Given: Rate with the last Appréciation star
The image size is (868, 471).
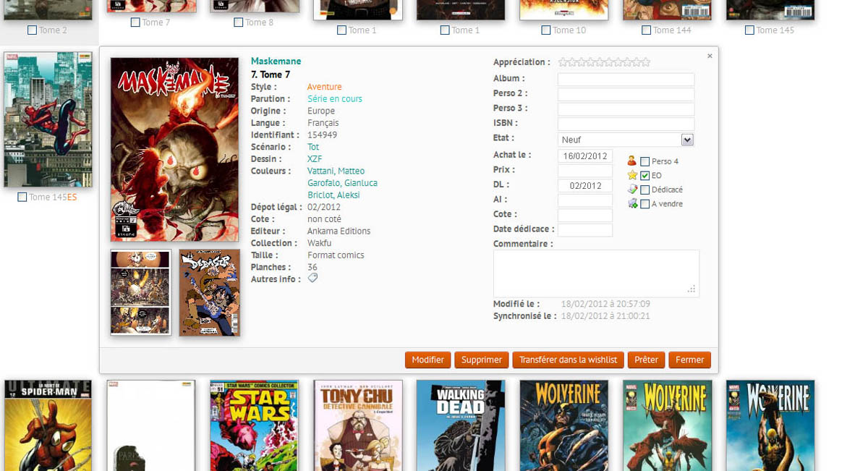Looking at the screenshot, I should click(x=646, y=63).
